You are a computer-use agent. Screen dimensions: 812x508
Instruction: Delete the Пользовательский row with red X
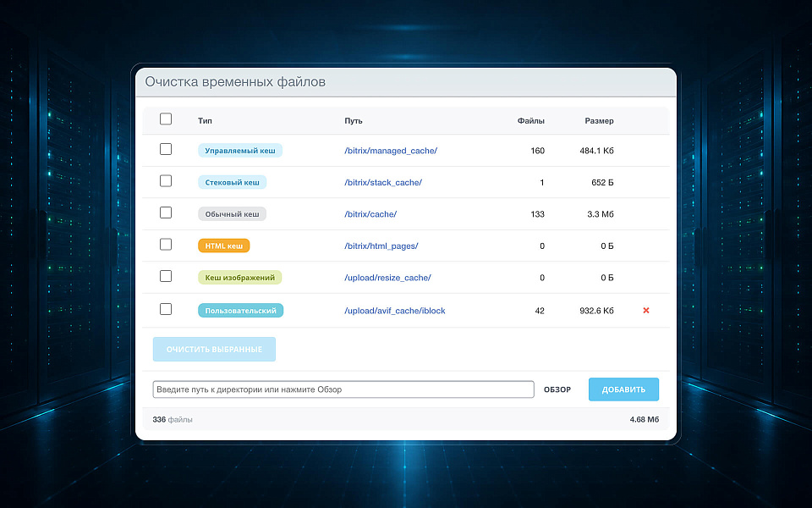(645, 311)
